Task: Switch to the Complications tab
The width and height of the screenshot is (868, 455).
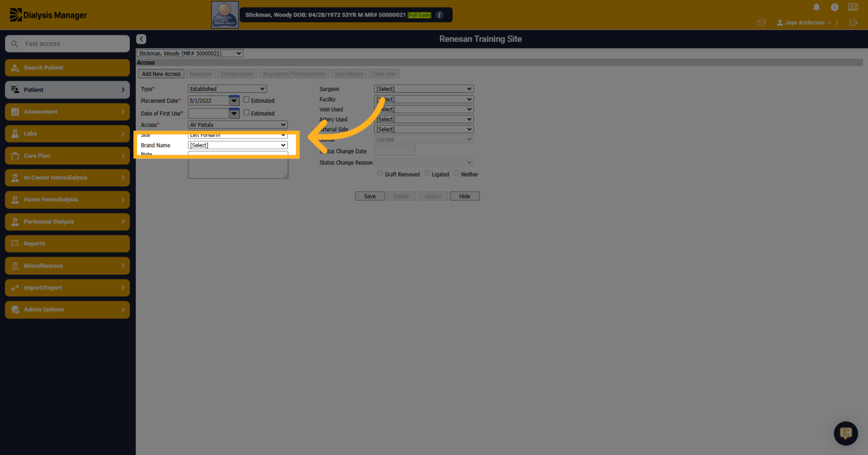Action: (x=237, y=74)
